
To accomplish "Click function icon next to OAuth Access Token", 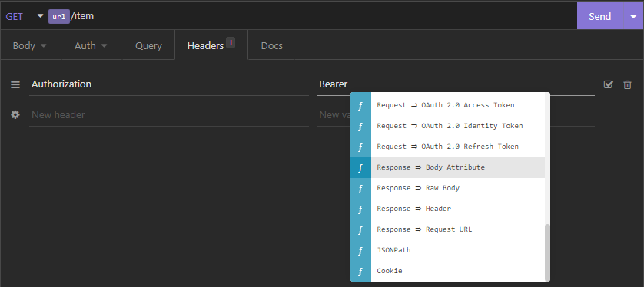I will pyautogui.click(x=360, y=105).
